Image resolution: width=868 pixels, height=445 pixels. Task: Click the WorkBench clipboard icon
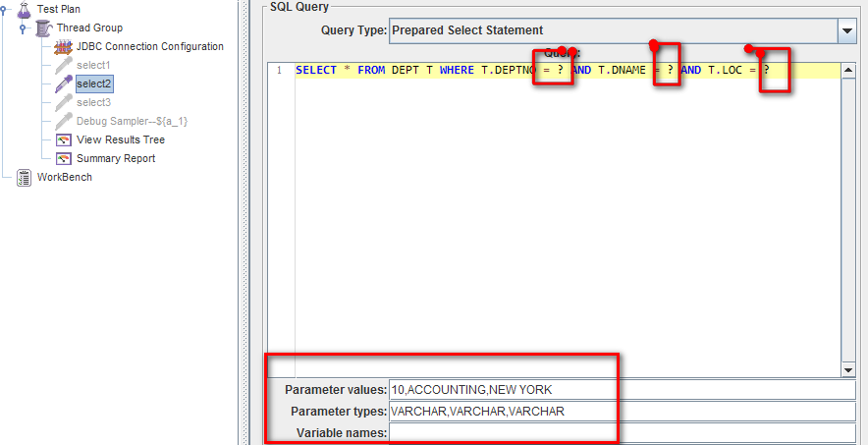point(24,177)
